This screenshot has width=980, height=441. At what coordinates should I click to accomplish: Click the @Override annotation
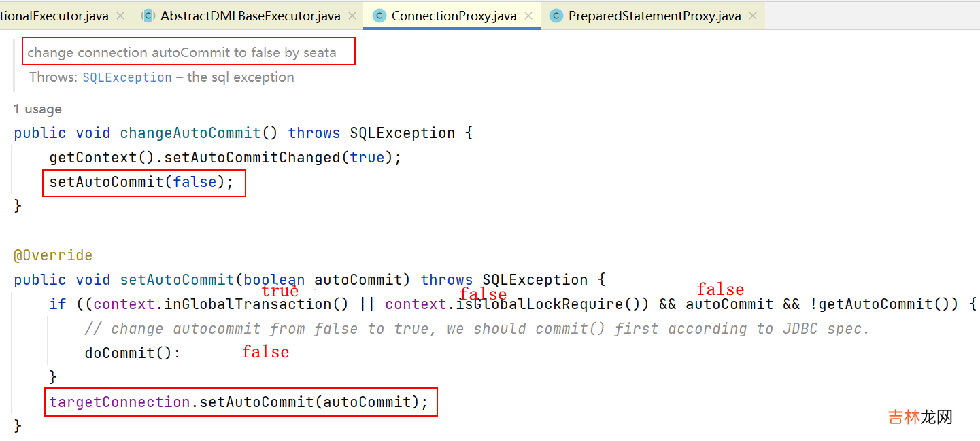point(53,255)
